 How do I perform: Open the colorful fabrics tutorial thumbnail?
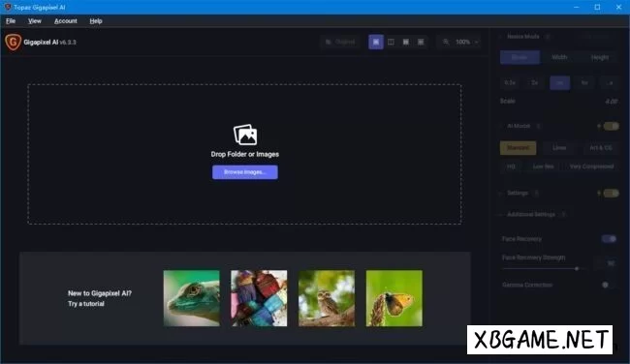coord(259,298)
